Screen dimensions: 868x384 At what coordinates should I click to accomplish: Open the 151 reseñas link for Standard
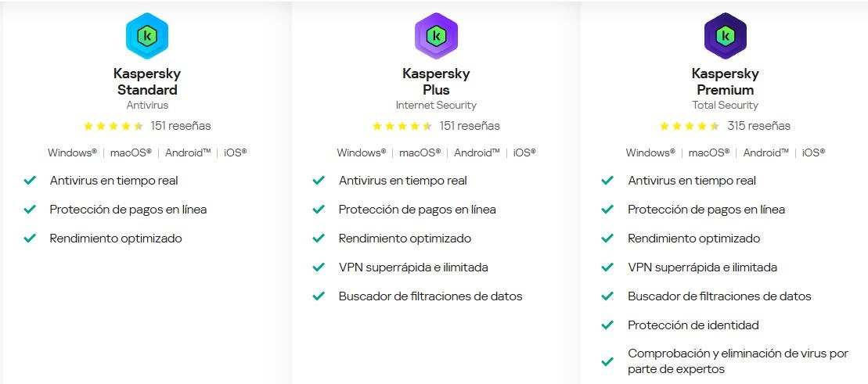tap(181, 126)
